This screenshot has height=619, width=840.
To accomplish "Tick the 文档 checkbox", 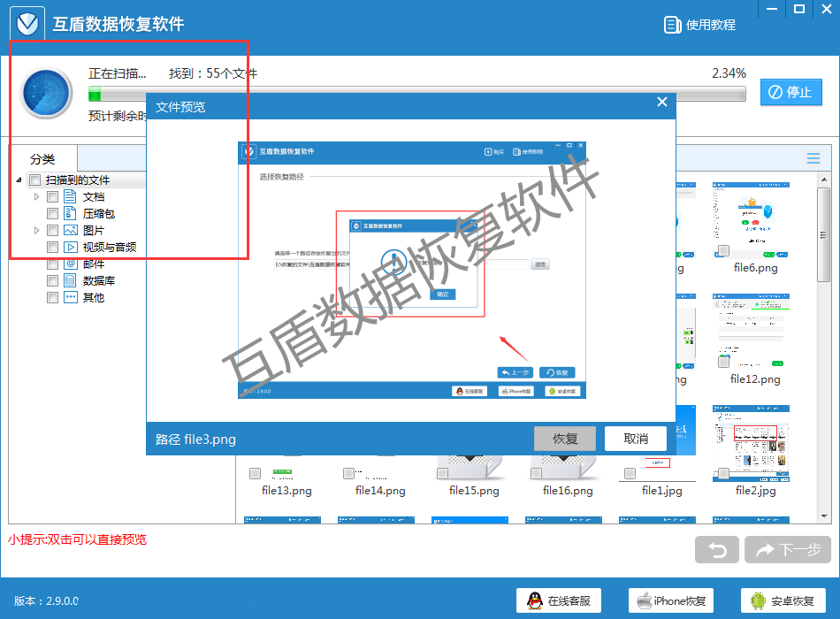I will point(52,196).
